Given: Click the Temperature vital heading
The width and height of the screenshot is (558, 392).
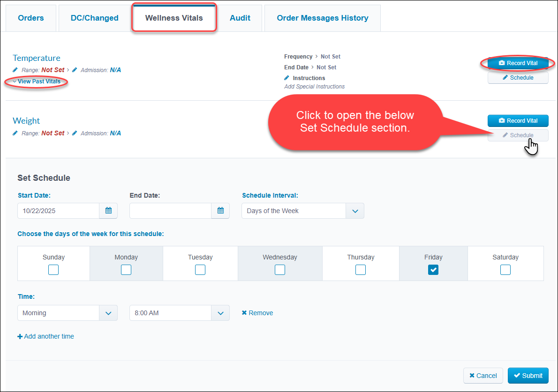Looking at the screenshot, I should (37, 58).
